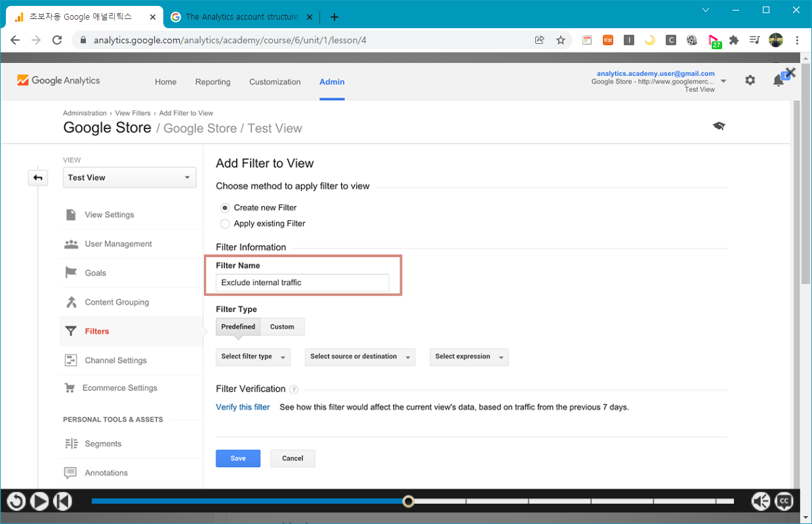812x524 pixels.
Task: Choose Predefined filter type
Action: click(238, 327)
